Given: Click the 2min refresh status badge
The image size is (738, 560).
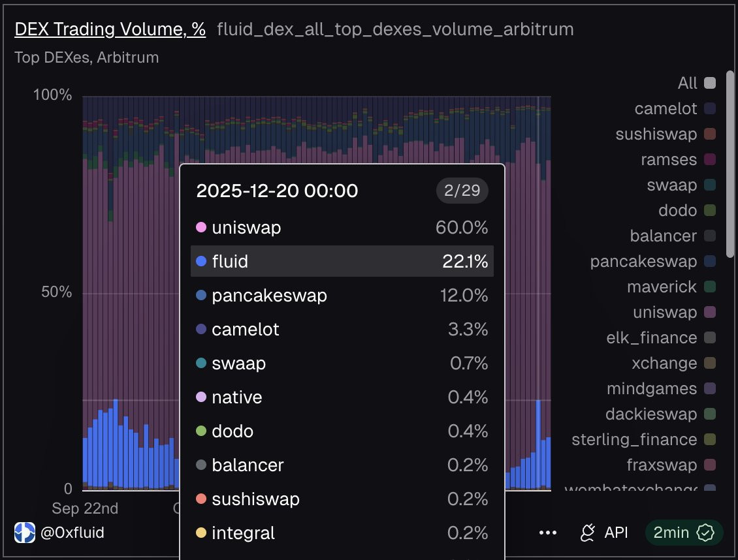Looking at the screenshot, I should point(684,533).
